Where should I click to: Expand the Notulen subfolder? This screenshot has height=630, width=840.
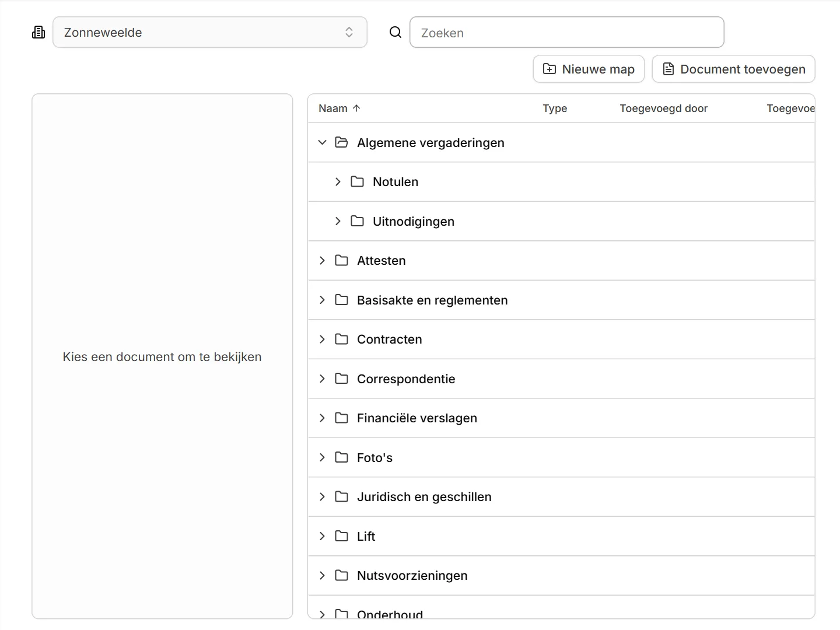338,182
